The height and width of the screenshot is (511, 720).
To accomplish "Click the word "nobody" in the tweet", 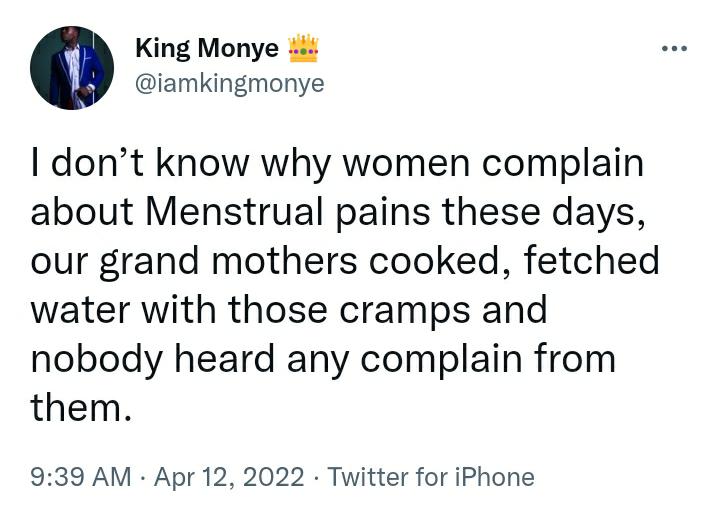I will click(x=96, y=360).
